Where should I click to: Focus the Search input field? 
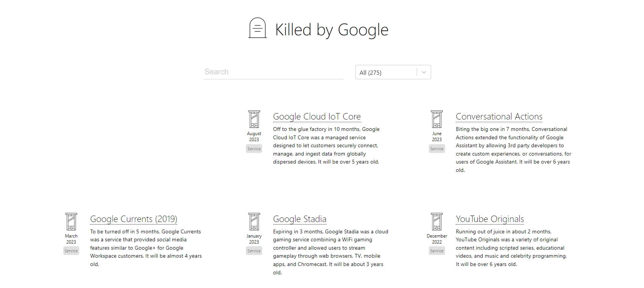click(273, 72)
